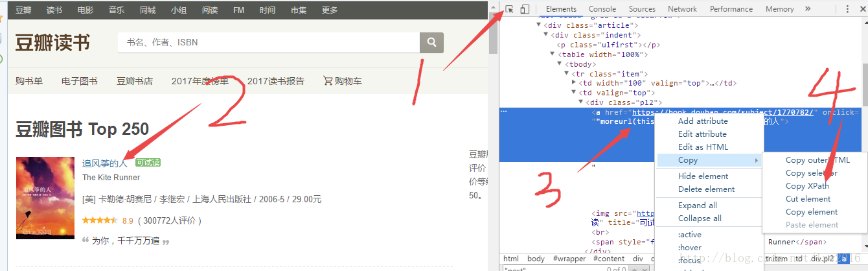Collapse the td valign="top" node
The height and width of the screenshot is (271, 868).
574,93
